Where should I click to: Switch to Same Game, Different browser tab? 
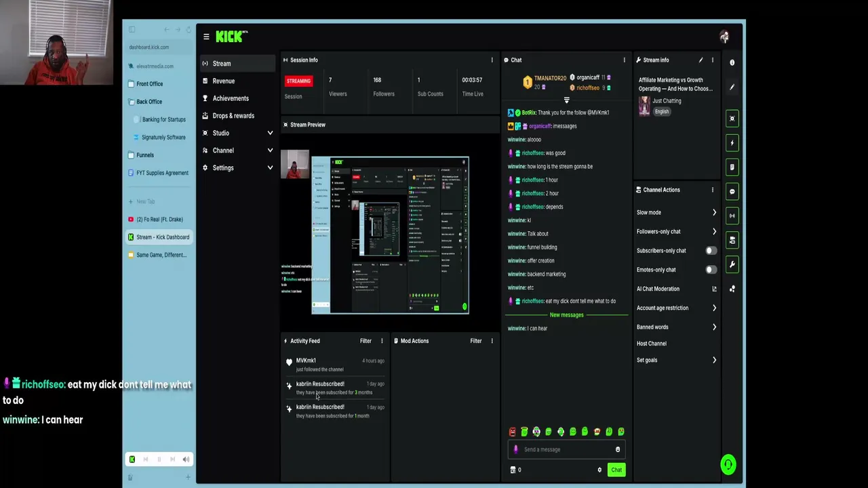point(159,255)
